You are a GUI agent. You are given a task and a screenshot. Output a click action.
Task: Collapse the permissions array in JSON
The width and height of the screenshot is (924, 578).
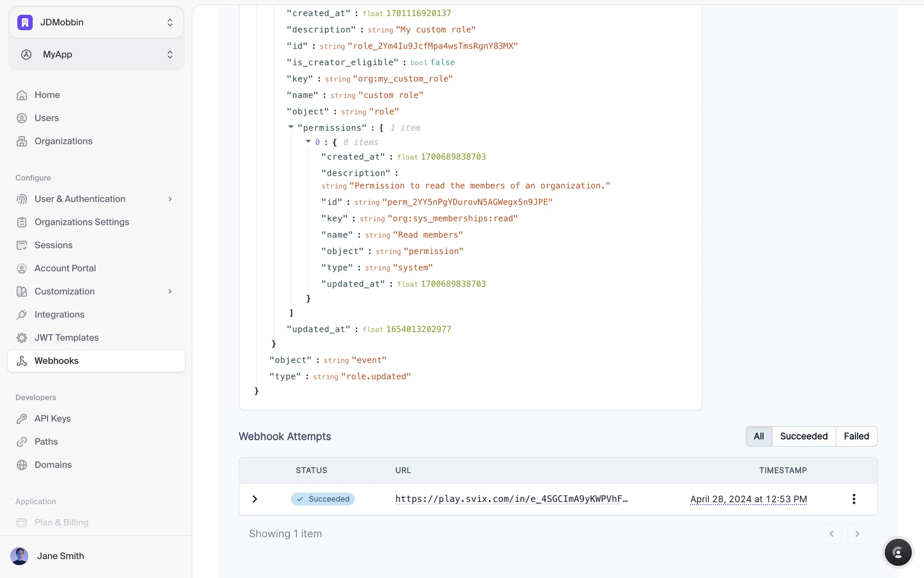[x=291, y=127]
